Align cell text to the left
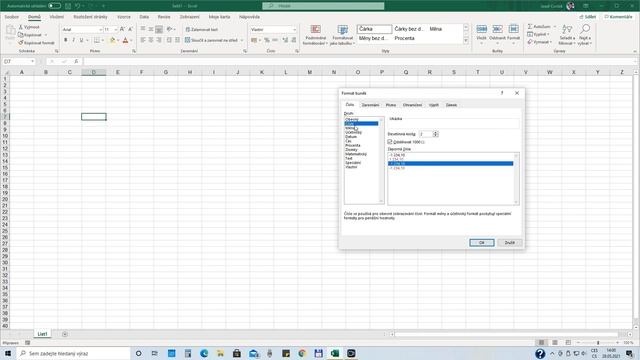The width and height of the screenshot is (640, 360). tap(143, 40)
